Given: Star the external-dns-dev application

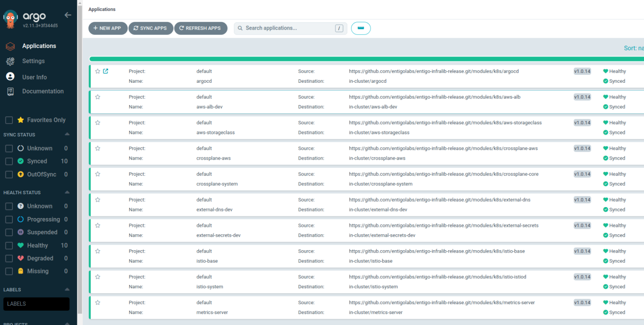Looking at the screenshot, I should click(x=98, y=200).
